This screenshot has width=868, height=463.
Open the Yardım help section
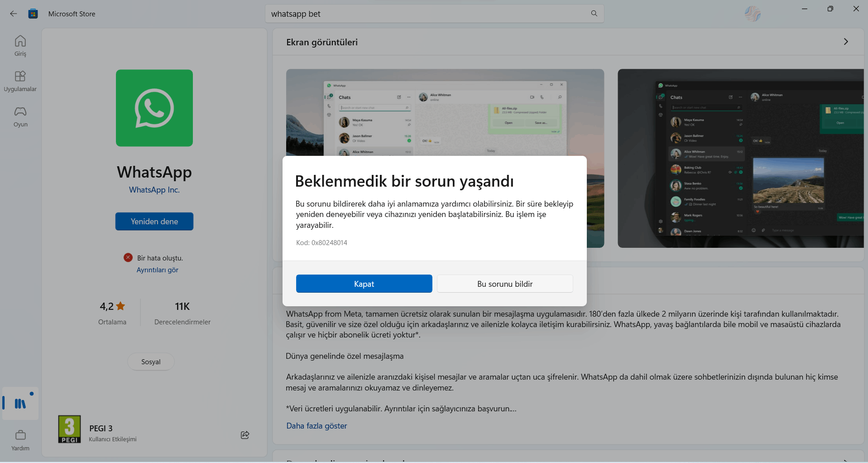pos(20,440)
